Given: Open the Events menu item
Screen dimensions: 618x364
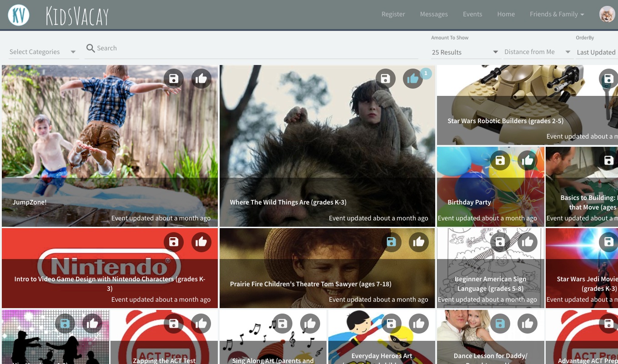Looking at the screenshot, I should (x=472, y=14).
